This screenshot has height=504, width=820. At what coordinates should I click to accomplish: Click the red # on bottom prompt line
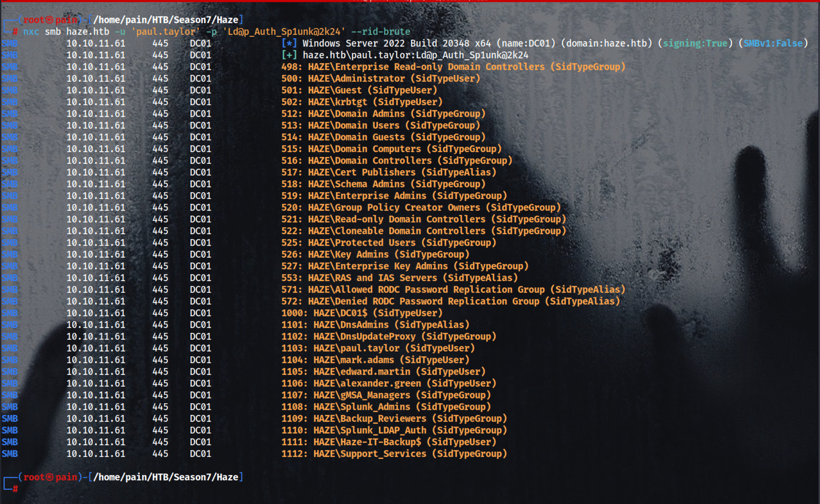coord(15,489)
